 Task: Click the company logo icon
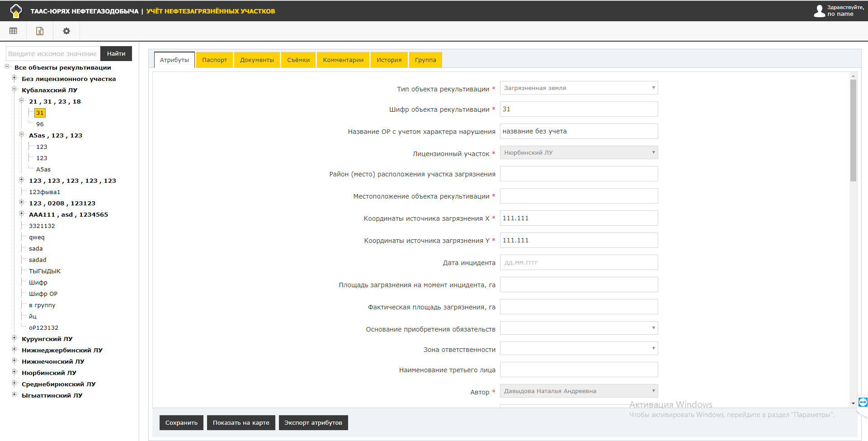[16, 11]
